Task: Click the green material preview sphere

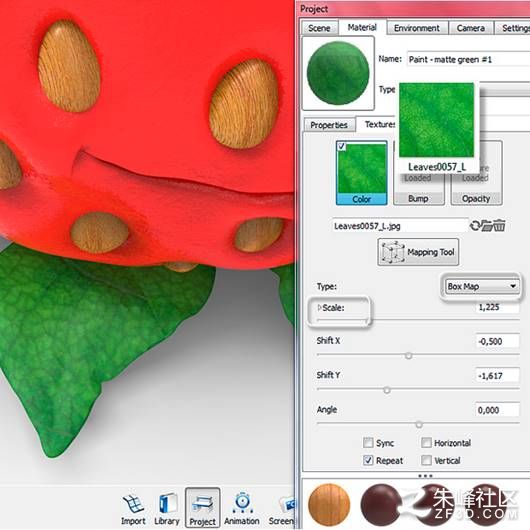Action: pos(338,73)
